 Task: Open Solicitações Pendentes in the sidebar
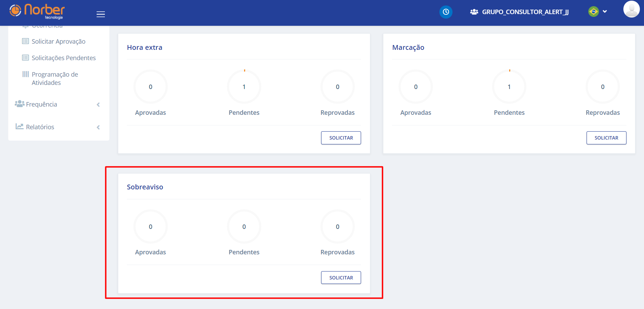click(x=64, y=58)
